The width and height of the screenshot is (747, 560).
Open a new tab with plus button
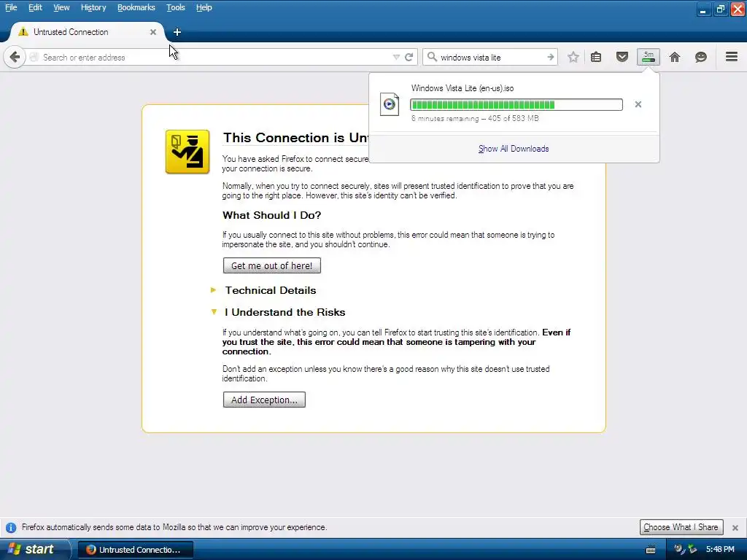pyautogui.click(x=177, y=32)
